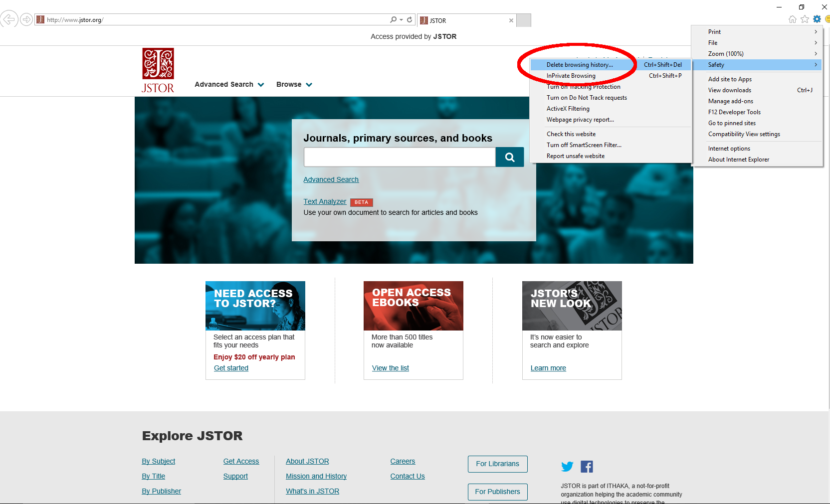Open the By Subject footer link

(158, 461)
